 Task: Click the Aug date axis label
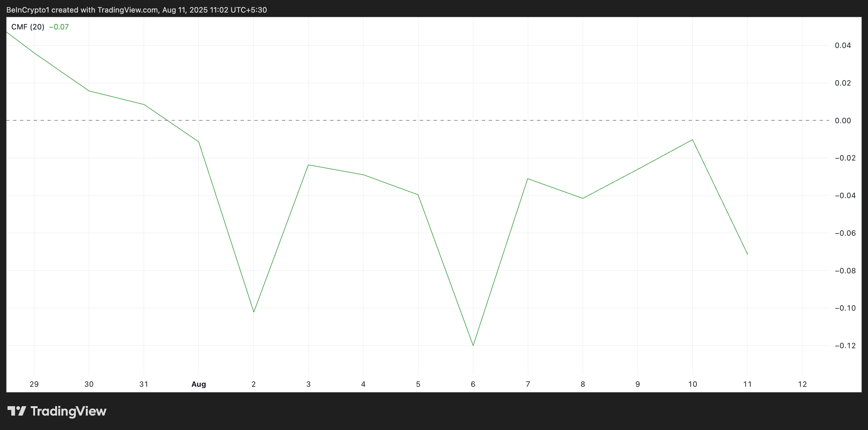[x=198, y=384]
